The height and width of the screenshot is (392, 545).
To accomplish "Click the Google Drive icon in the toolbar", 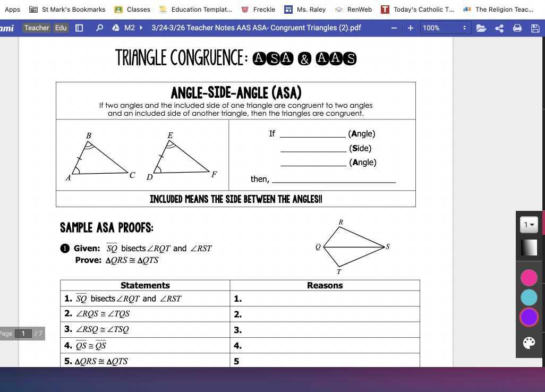I will (x=116, y=28).
